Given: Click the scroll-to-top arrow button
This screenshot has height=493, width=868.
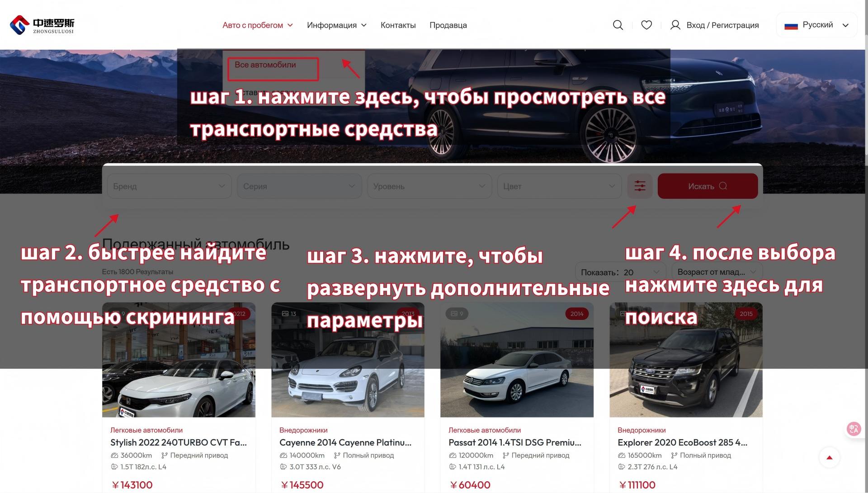Looking at the screenshot, I should click(x=829, y=457).
